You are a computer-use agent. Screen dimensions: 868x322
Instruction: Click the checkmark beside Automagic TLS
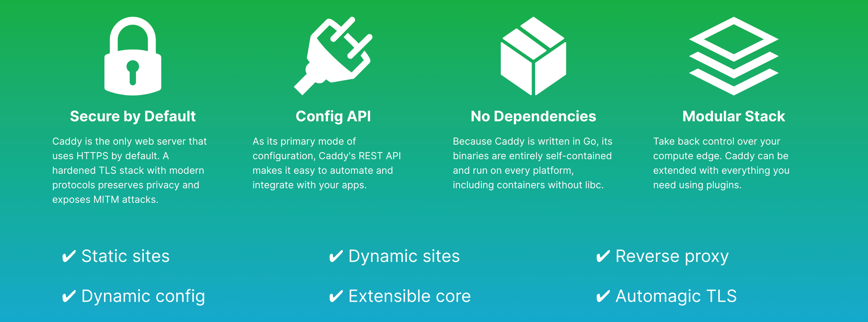coord(603,296)
